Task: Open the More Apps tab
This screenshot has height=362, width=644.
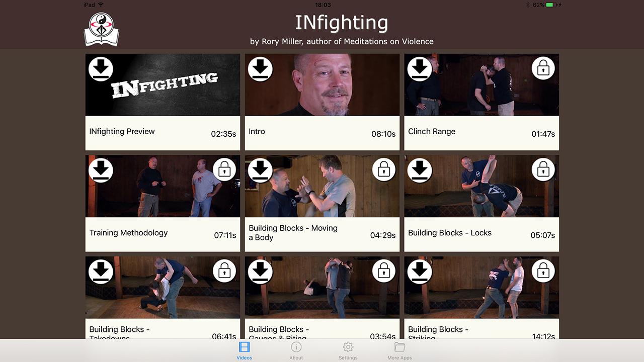Action: point(399,351)
